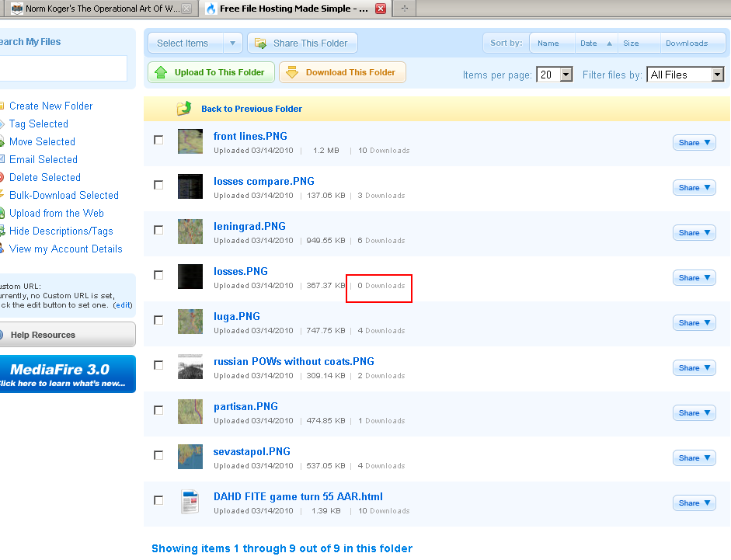Image resolution: width=731 pixels, height=560 pixels.
Task: Click the green upload arrow icon
Action: (x=161, y=72)
